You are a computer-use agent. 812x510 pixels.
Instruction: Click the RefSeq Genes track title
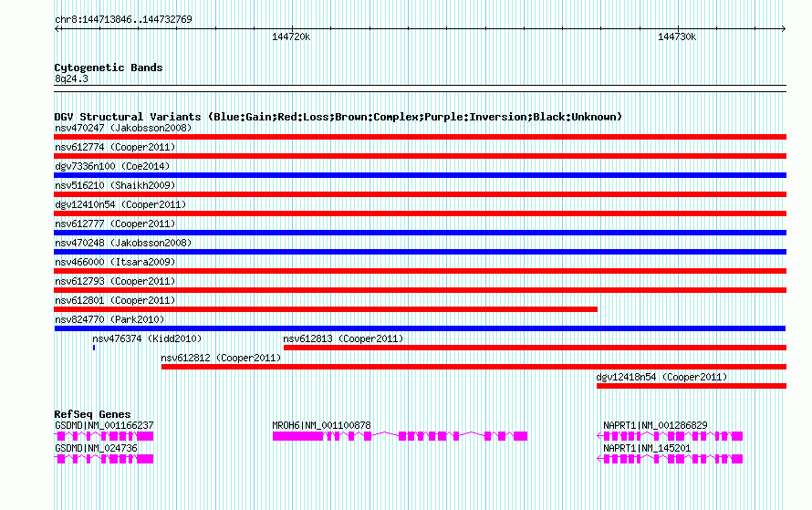(92, 414)
